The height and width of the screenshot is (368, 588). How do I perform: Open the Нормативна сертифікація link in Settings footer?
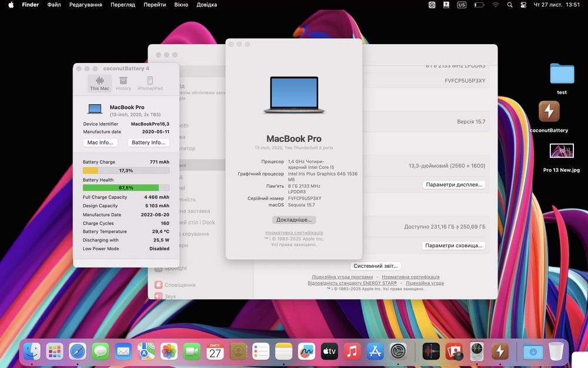410,277
